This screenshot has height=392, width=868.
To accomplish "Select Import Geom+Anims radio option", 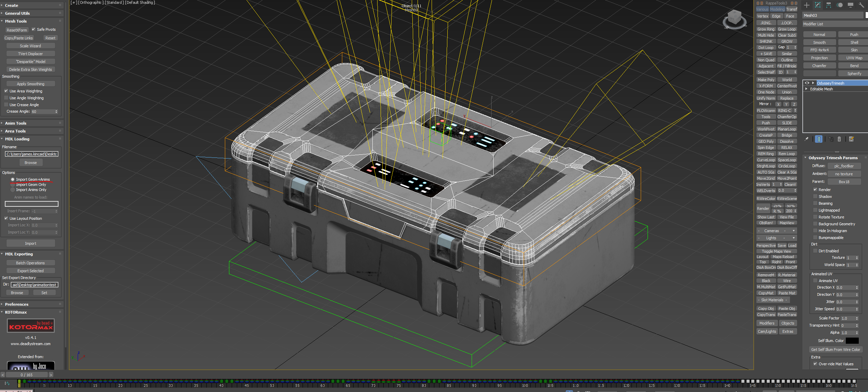I will click(x=13, y=179).
